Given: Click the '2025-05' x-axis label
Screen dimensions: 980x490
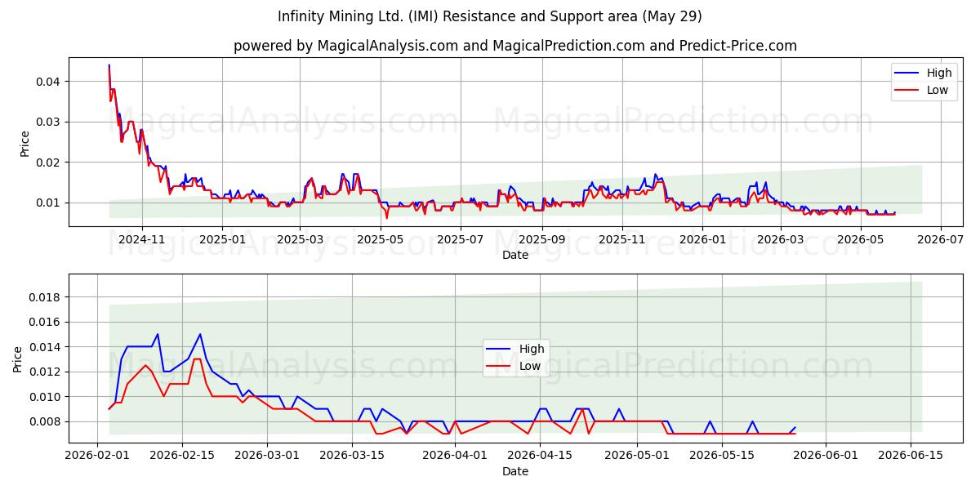Looking at the screenshot, I should pyautogui.click(x=380, y=239).
